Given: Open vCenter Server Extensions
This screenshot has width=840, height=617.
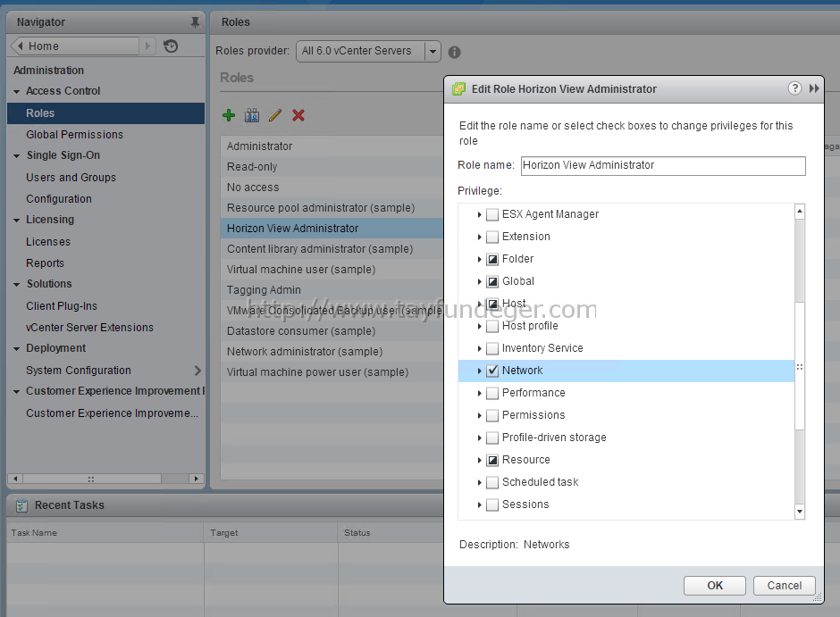Looking at the screenshot, I should coord(89,327).
